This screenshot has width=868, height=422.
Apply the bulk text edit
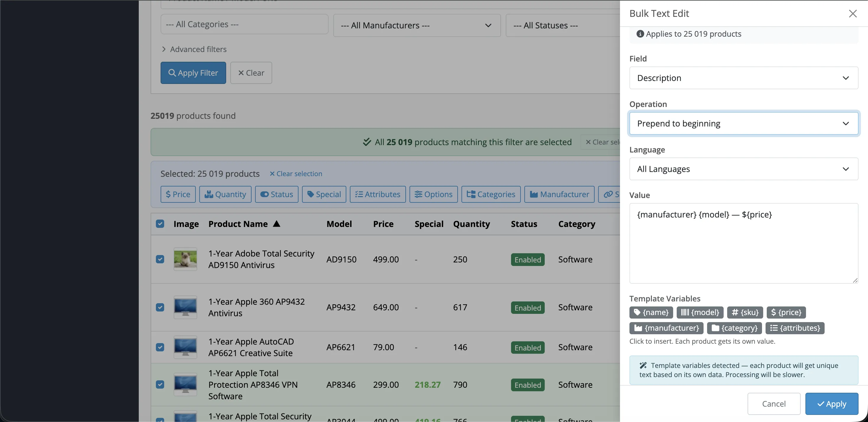click(832, 404)
